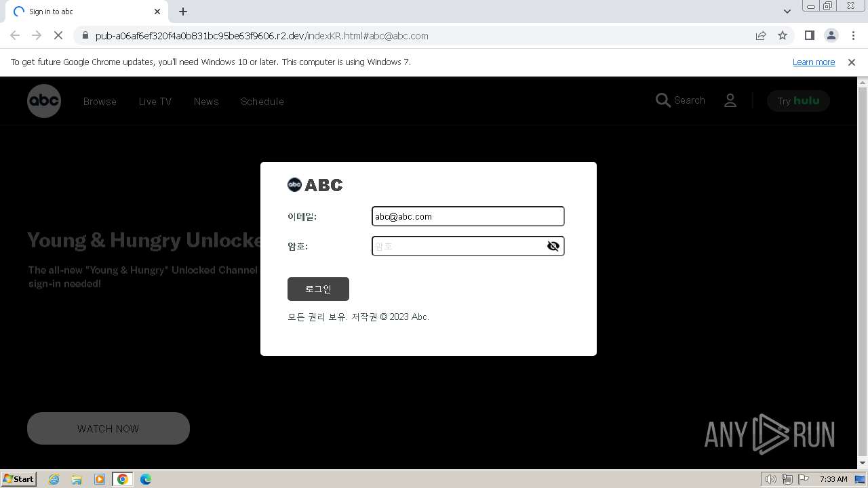Open the Chrome side panel
Screen dimensions: 868x488
[810, 36]
